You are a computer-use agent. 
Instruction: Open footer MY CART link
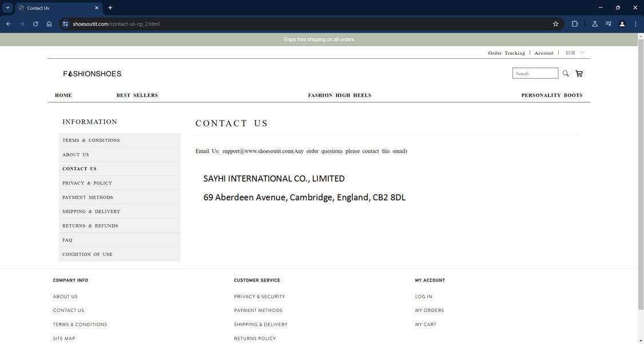pyautogui.click(x=426, y=325)
